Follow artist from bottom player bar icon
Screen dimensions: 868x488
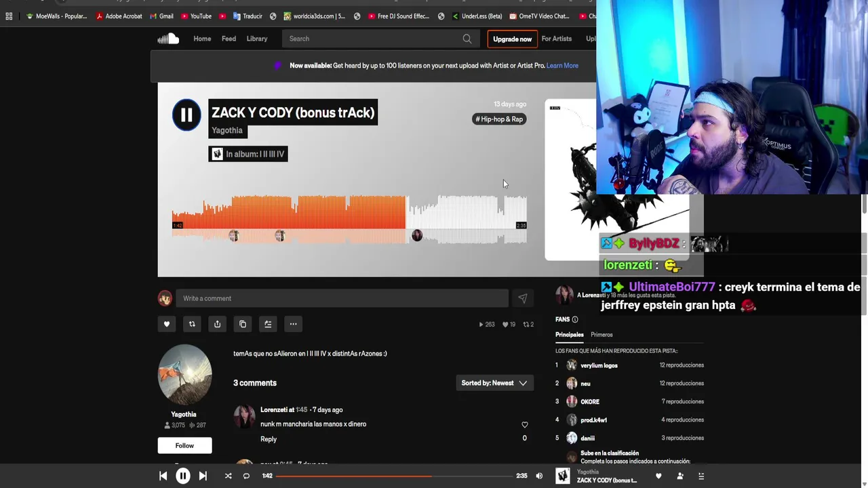[680, 476]
